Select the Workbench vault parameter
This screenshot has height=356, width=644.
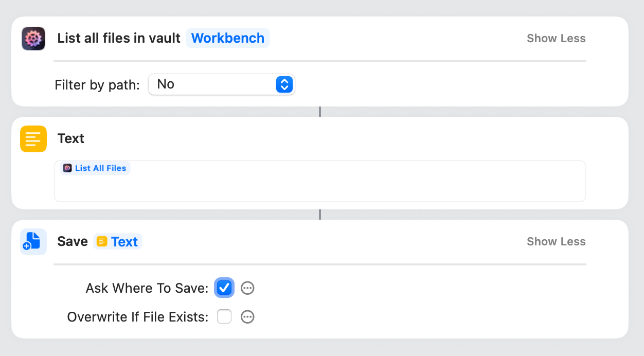228,39
